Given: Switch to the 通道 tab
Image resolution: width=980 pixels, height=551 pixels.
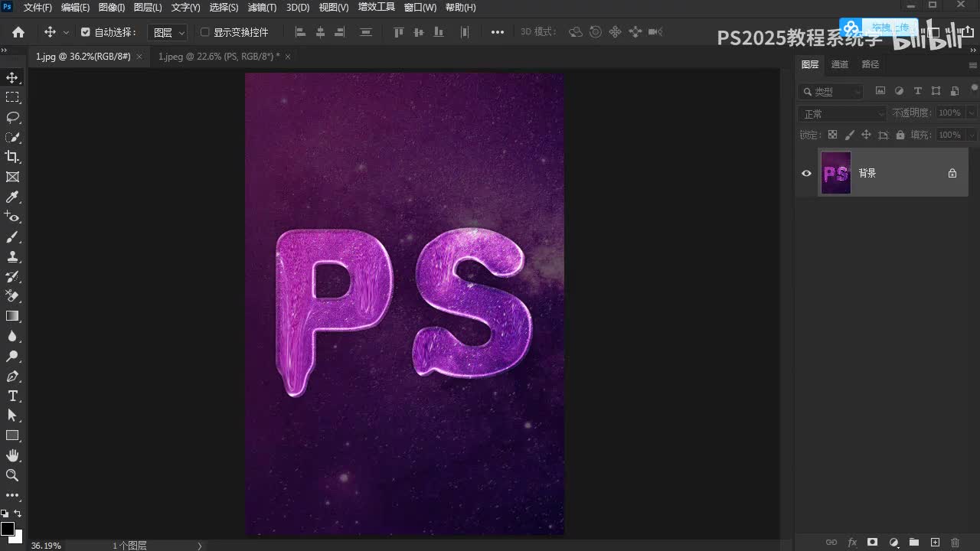Looking at the screenshot, I should (840, 64).
